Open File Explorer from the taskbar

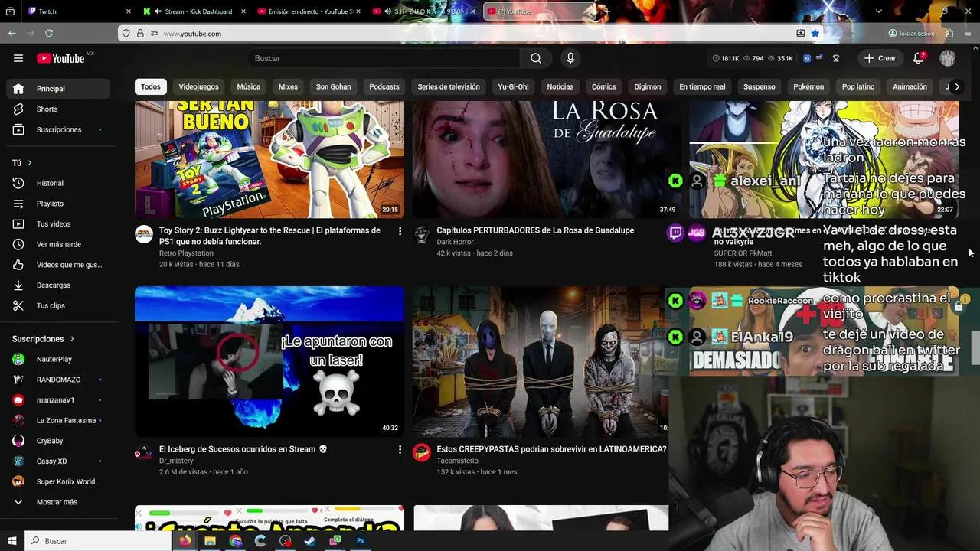(210, 541)
